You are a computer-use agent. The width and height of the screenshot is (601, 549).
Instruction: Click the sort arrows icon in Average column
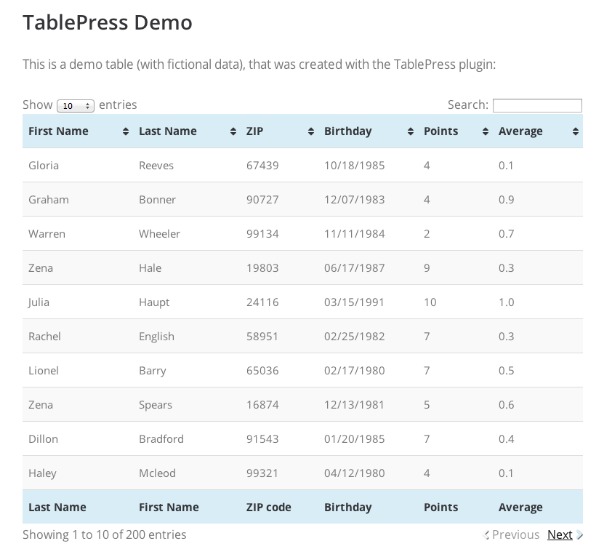pyautogui.click(x=575, y=132)
